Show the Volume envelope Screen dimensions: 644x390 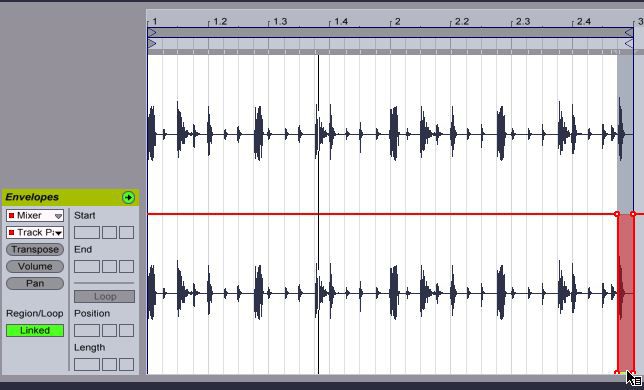click(35, 266)
